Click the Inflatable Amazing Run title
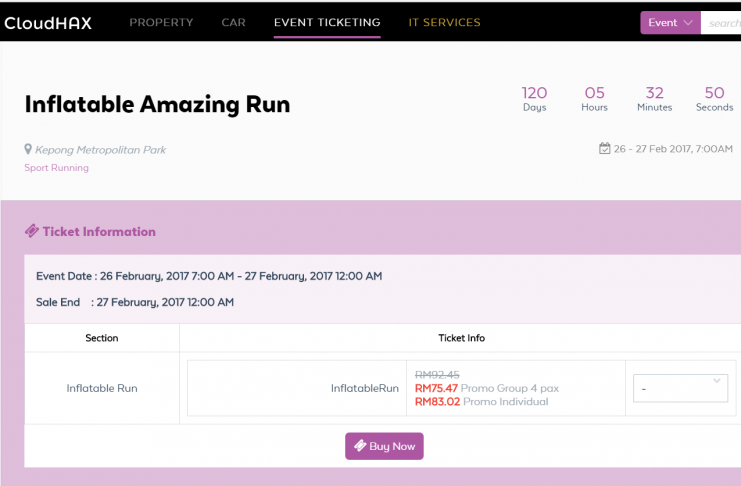Screen dimensions: 741x486 pos(157,104)
